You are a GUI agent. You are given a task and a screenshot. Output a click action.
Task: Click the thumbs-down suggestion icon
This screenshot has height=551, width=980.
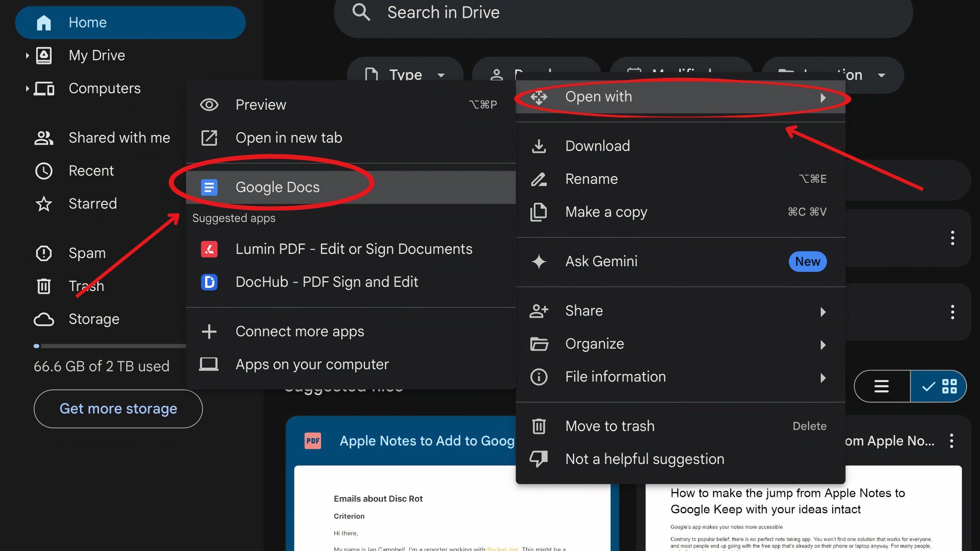539,459
